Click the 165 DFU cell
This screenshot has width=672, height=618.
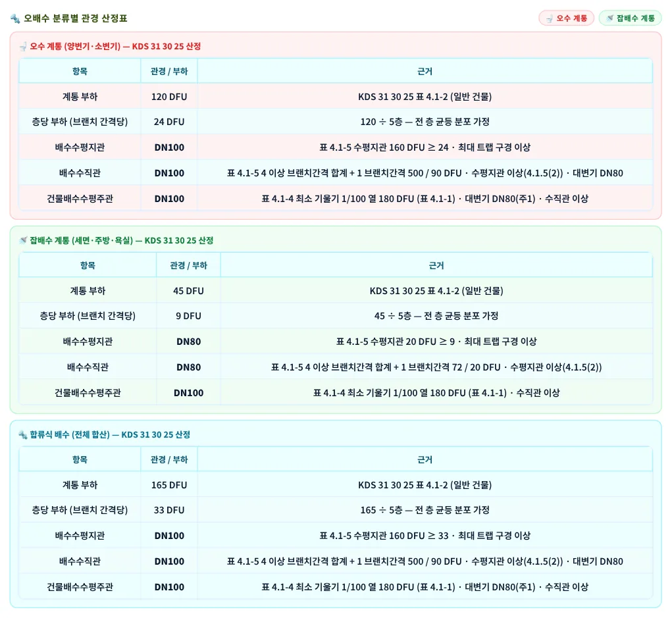[x=169, y=484]
